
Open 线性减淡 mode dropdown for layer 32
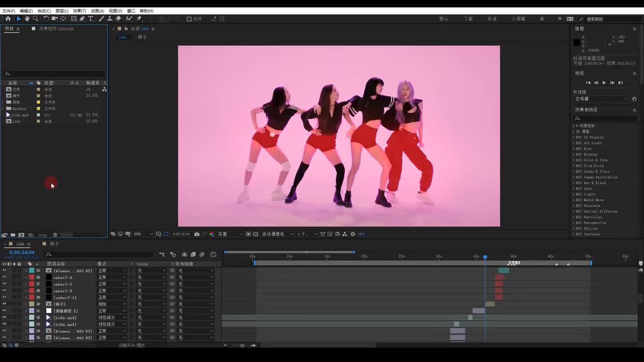[x=112, y=318]
